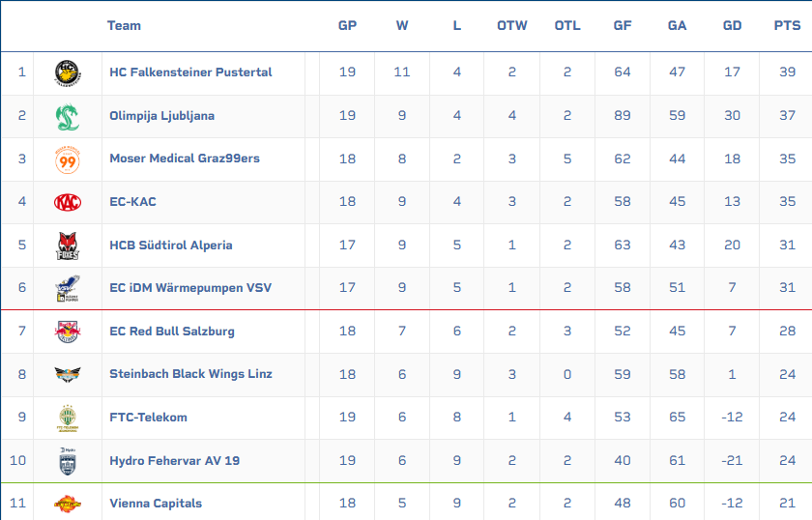Viewport: 812px width, 520px height.
Task: Open the Olimpija Ljubljana team link
Action: tap(161, 116)
